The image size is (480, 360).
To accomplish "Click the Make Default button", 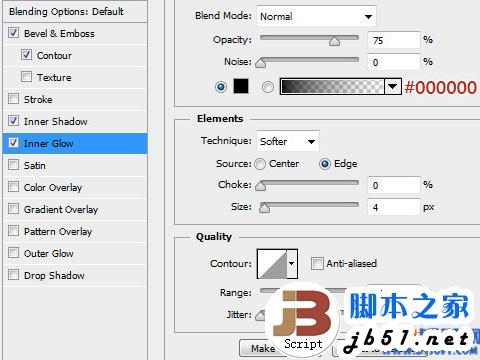I will 263,348.
